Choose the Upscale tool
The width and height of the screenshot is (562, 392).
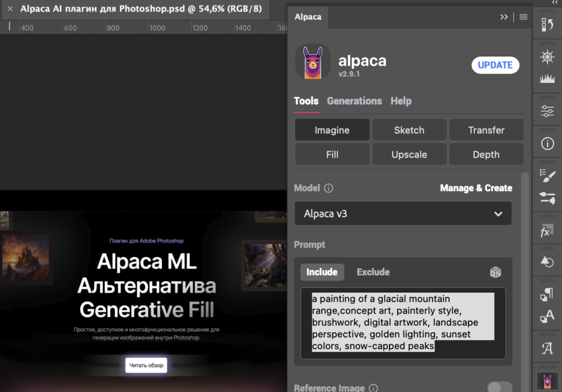click(x=409, y=154)
